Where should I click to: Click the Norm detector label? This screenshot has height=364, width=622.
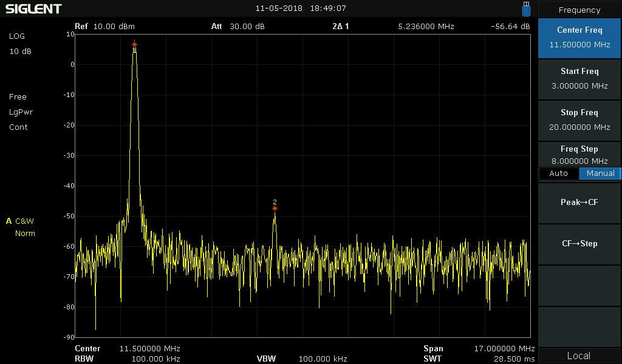tap(25, 234)
